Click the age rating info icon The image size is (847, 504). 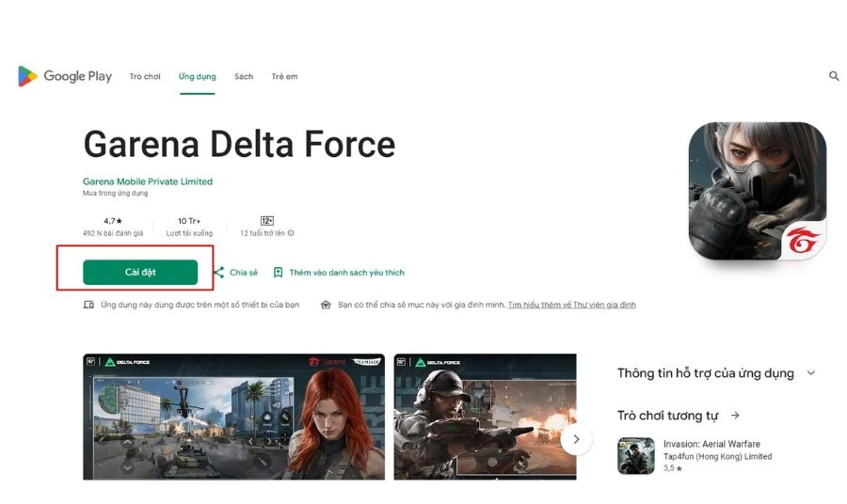click(x=291, y=233)
